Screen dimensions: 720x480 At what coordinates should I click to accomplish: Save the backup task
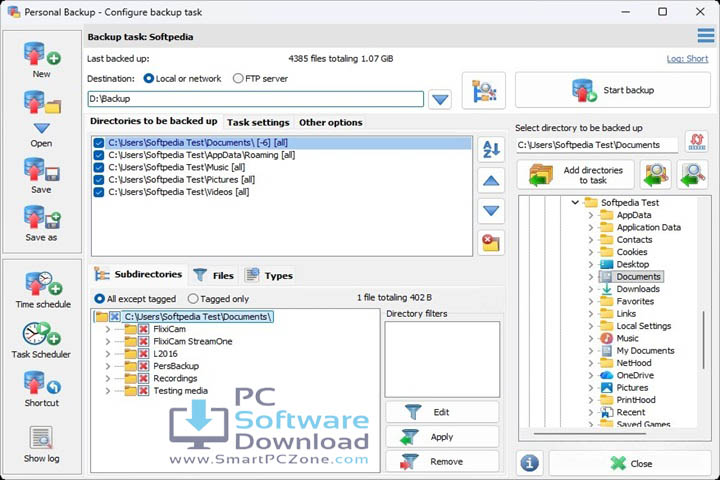click(42, 176)
